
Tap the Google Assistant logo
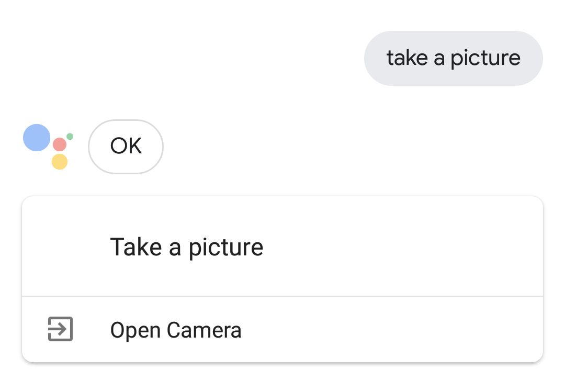click(48, 146)
